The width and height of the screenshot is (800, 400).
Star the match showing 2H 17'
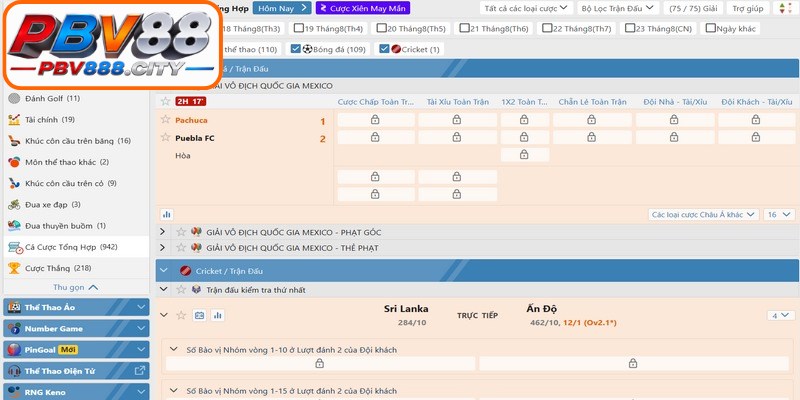click(x=165, y=102)
